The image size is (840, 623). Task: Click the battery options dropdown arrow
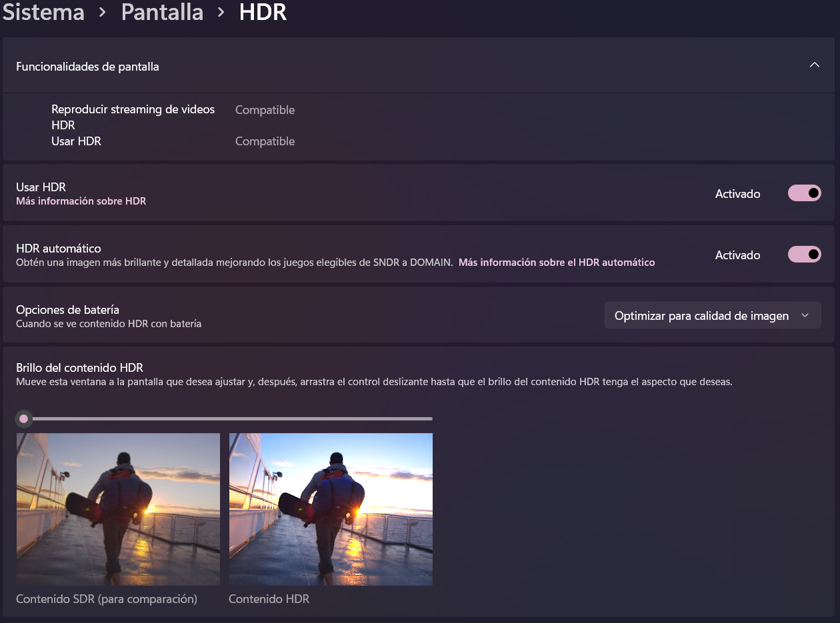[805, 316]
